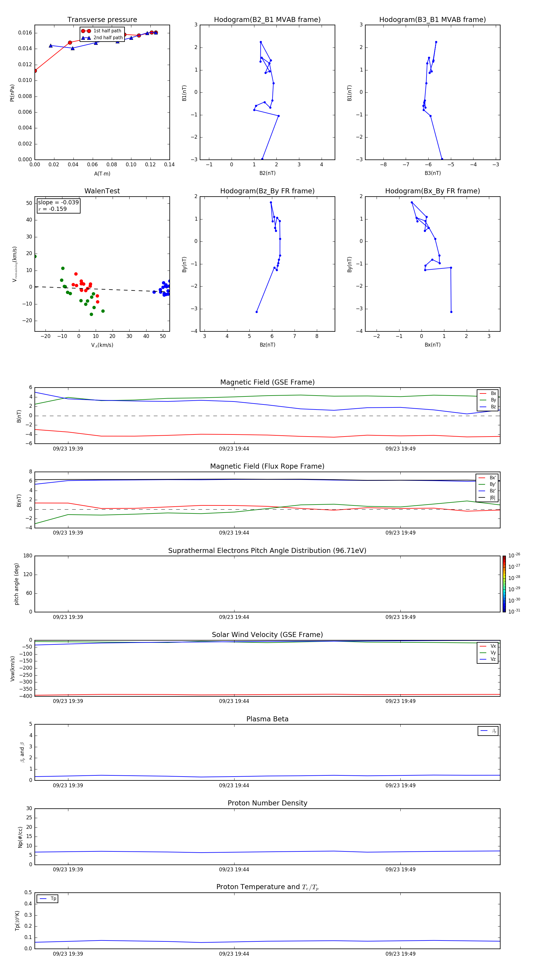Click the 10^-26 colorbar label
This screenshot has width=535, height=980.
point(514,555)
